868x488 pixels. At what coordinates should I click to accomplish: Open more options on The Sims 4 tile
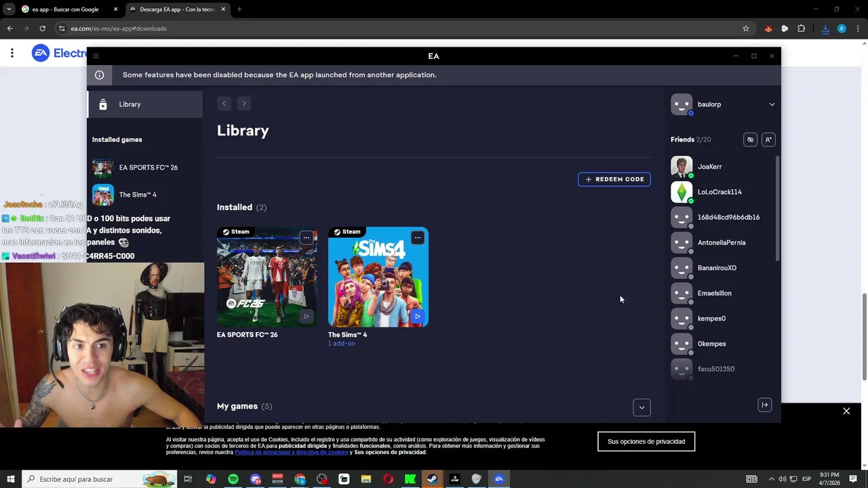(418, 237)
